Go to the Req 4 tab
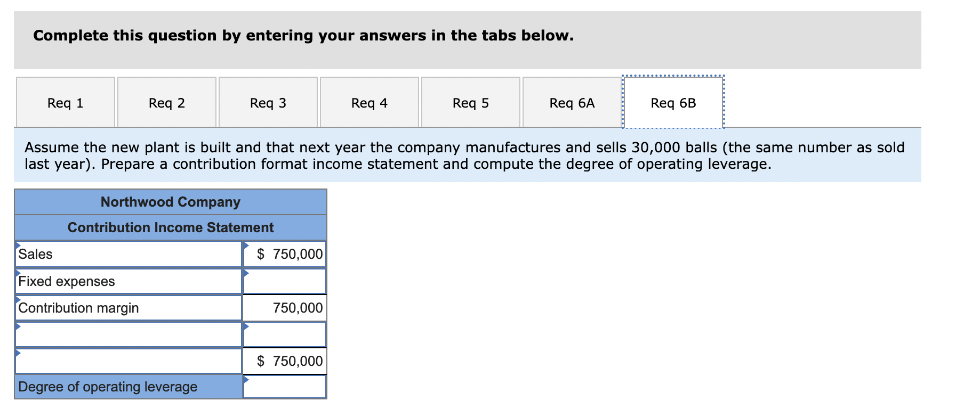This screenshot has width=980, height=409. (369, 103)
